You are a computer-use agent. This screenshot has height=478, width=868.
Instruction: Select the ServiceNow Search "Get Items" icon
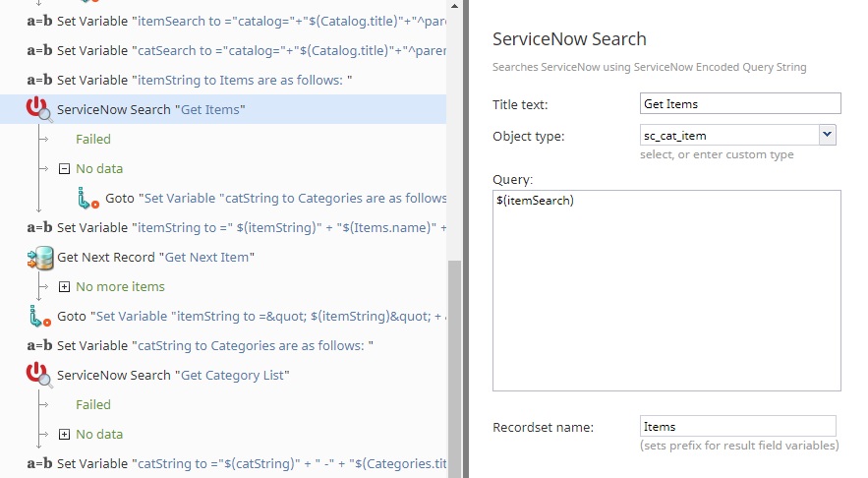tap(39, 109)
